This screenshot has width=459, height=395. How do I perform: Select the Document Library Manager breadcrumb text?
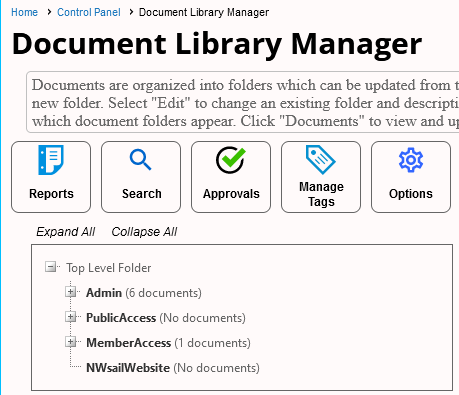click(x=204, y=12)
